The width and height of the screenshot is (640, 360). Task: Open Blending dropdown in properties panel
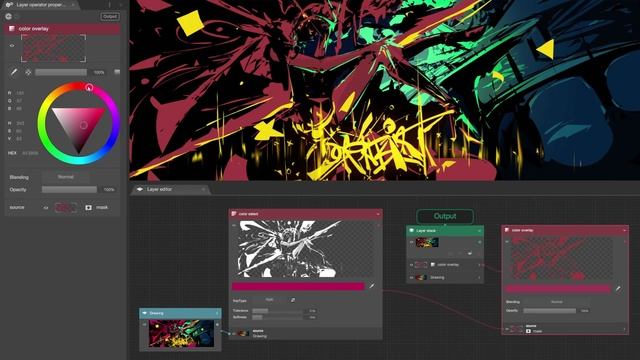(65, 177)
